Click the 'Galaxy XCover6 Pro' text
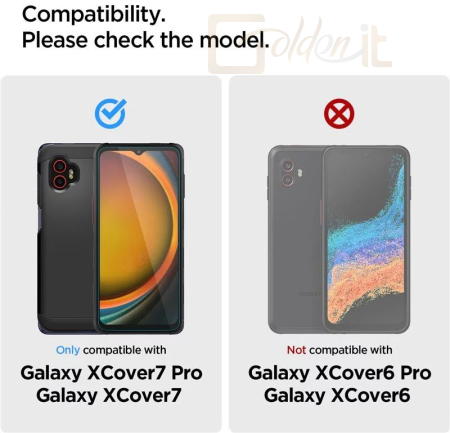450x433 pixels. point(340,373)
